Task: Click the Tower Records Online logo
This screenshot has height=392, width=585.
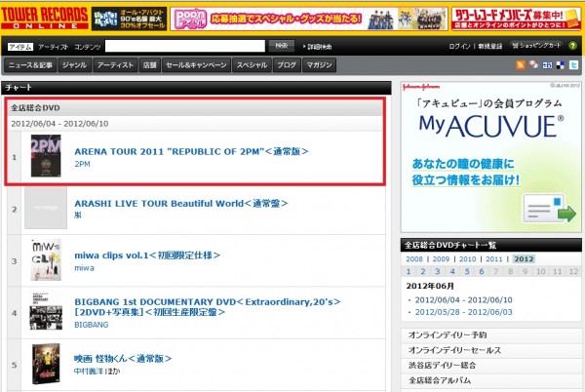Action: 45,18
